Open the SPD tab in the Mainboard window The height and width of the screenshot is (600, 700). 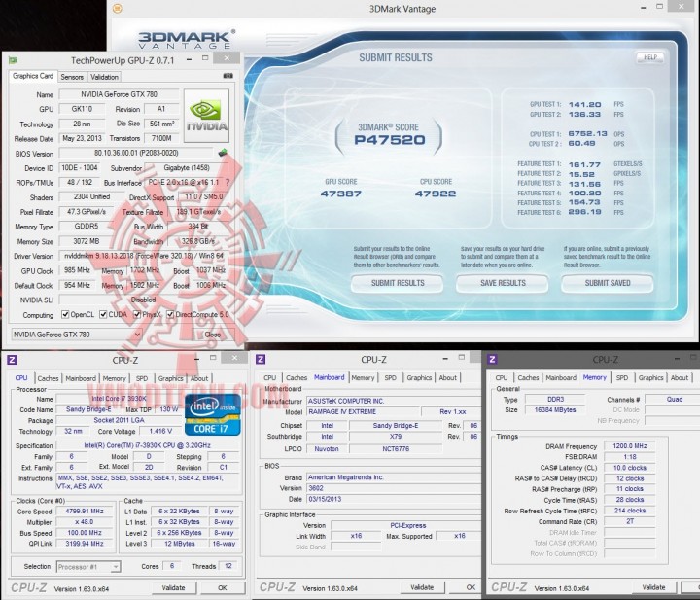coord(390,377)
